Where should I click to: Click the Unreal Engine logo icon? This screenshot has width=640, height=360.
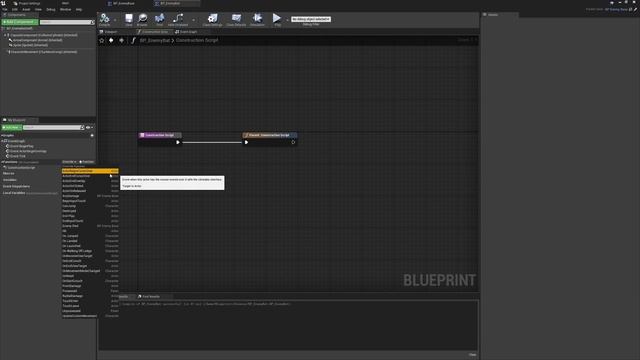point(3,3)
